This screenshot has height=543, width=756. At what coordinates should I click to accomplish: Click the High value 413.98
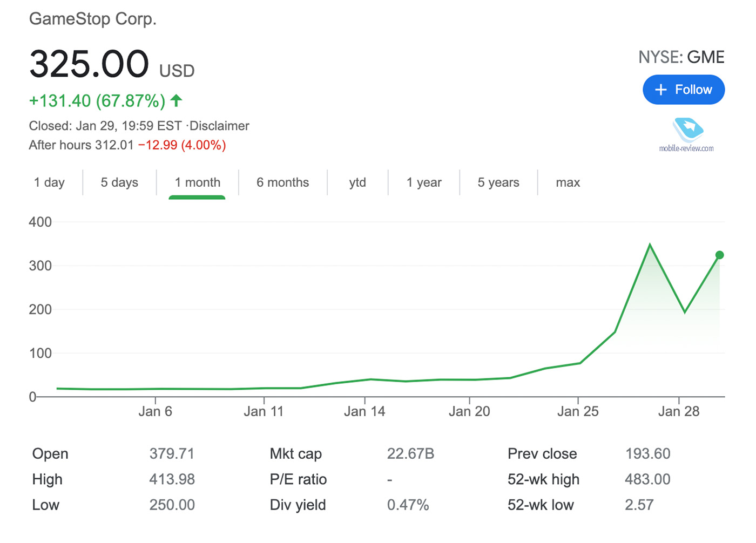coord(172,479)
